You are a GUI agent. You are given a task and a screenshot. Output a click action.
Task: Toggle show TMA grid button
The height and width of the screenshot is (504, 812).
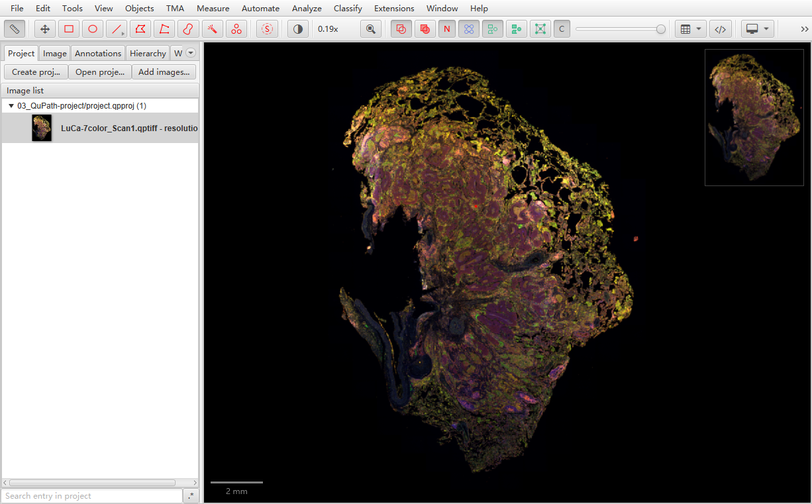point(469,29)
